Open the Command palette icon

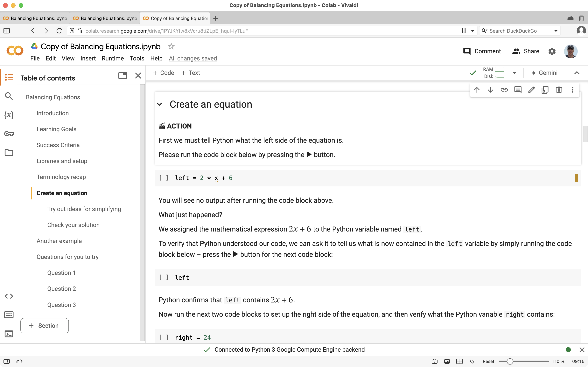pos(9,315)
